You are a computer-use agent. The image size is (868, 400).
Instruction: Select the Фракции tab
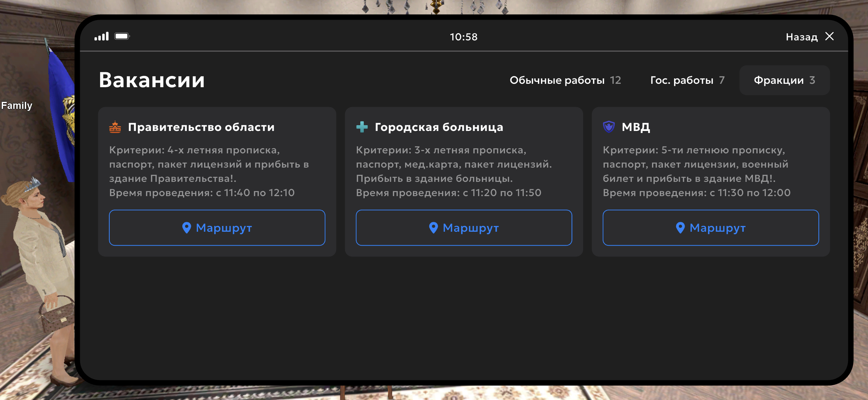(784, 80)
